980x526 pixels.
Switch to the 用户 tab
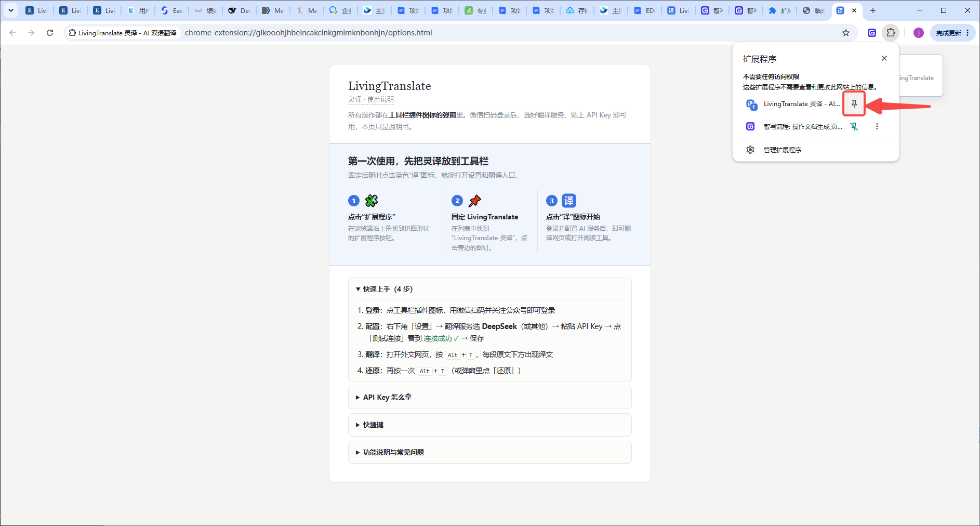pyautogui.click(x=139, y=10)
